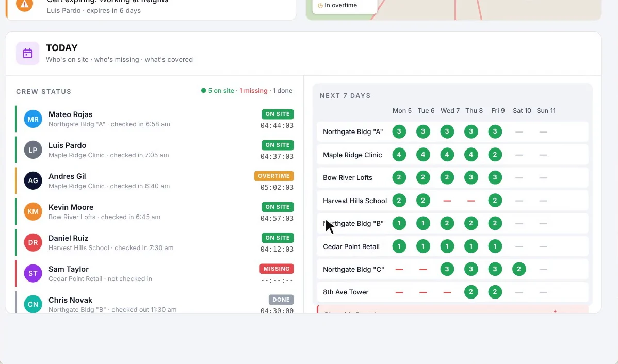Click Mateo Rojas name in crew list
618x364 pixels.
point(71,114)
